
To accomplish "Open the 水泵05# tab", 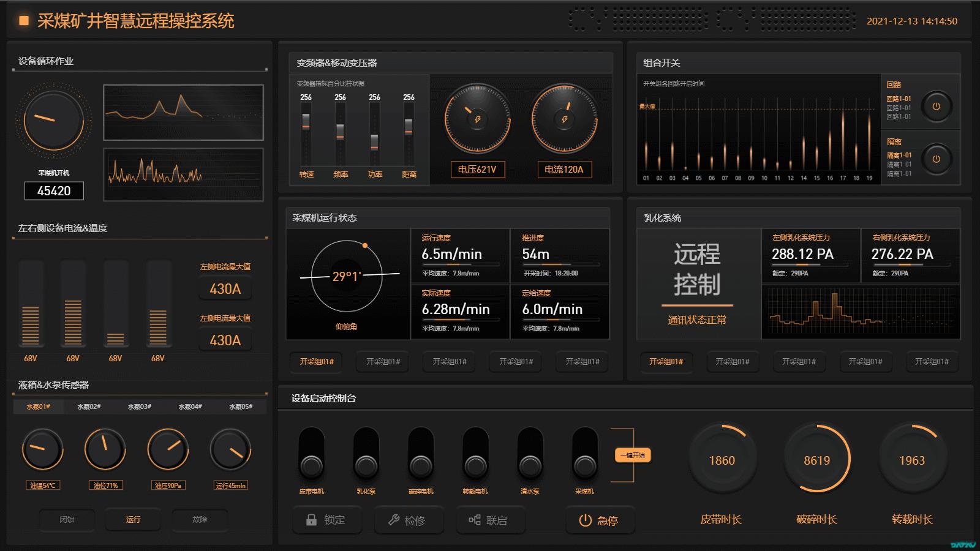I will (241, 407).
